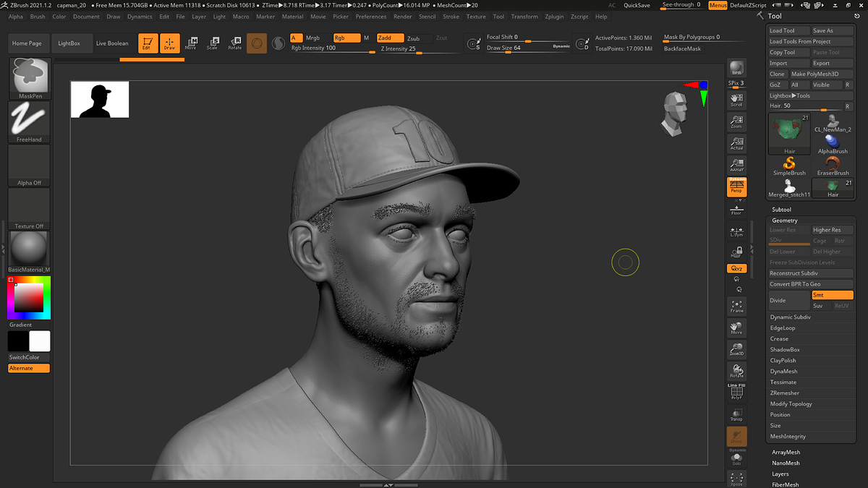Image resolution: width=868 pixels, height=488 pixels.
Task: Expand the FiberMesh section
Action: [x=785, y=484]
